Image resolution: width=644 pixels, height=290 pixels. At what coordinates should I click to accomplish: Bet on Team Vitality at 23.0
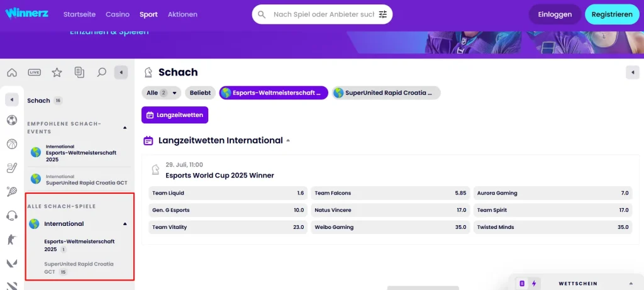tap(228, 227)
